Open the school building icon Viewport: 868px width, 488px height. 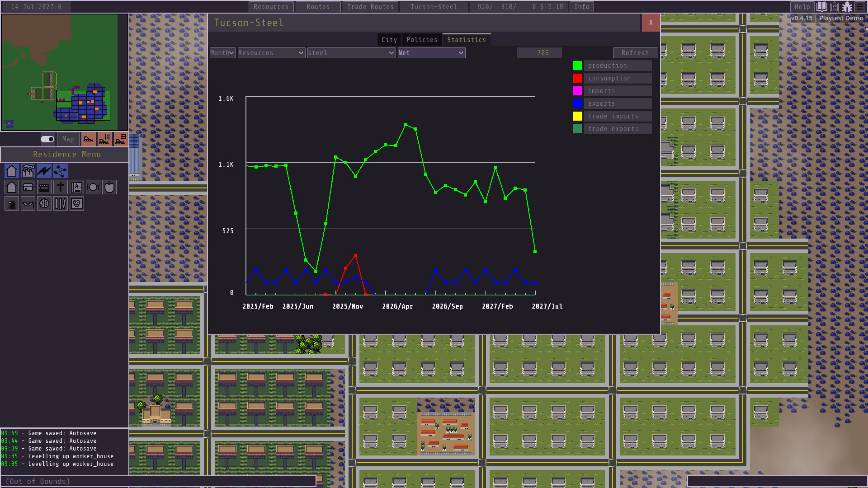76,187
